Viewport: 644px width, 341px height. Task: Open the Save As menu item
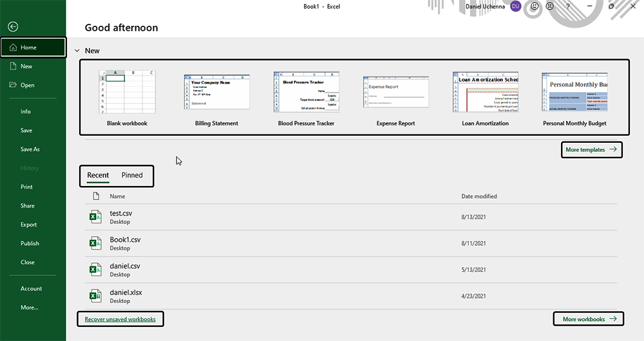point(30,149)
